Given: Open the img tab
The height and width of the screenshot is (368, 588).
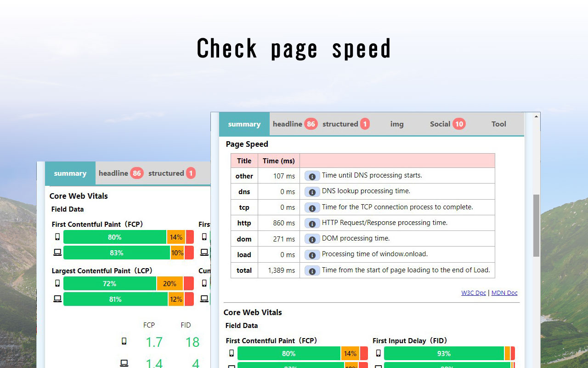Looking at the screenshot, I should click(397, 124).
